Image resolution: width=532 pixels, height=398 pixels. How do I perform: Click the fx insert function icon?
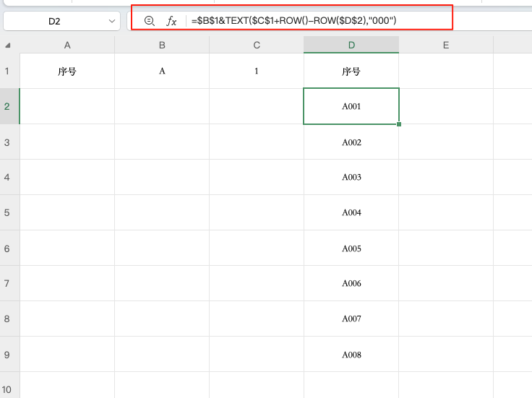coord(171,21)
